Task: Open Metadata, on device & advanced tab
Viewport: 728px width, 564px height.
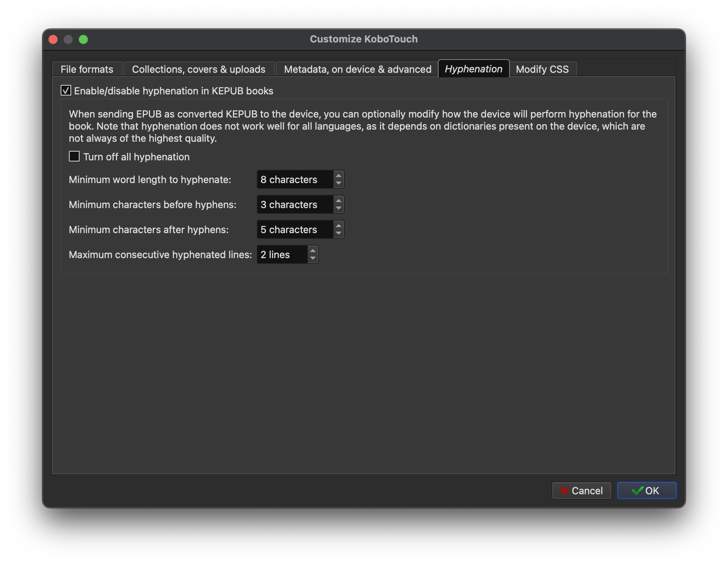Action: [357, 69]
